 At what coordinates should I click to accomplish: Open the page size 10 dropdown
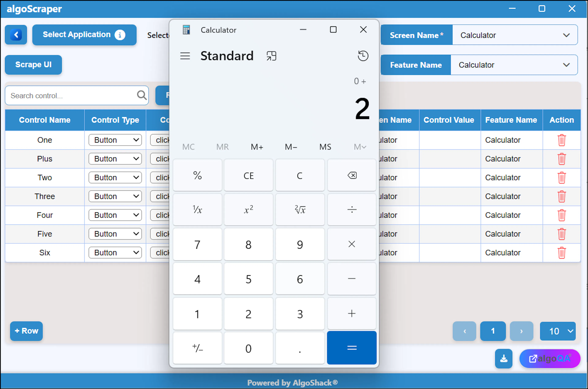point(558,331)
